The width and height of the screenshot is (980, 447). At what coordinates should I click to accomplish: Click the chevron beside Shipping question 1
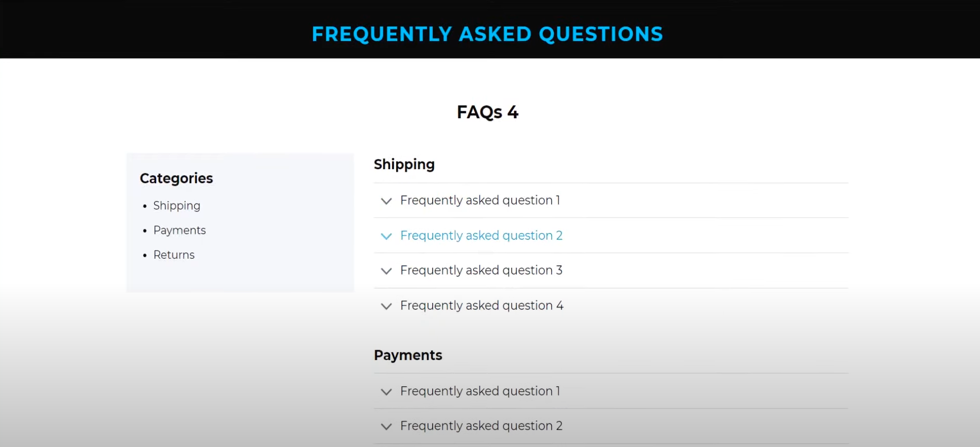pos(386,201)
